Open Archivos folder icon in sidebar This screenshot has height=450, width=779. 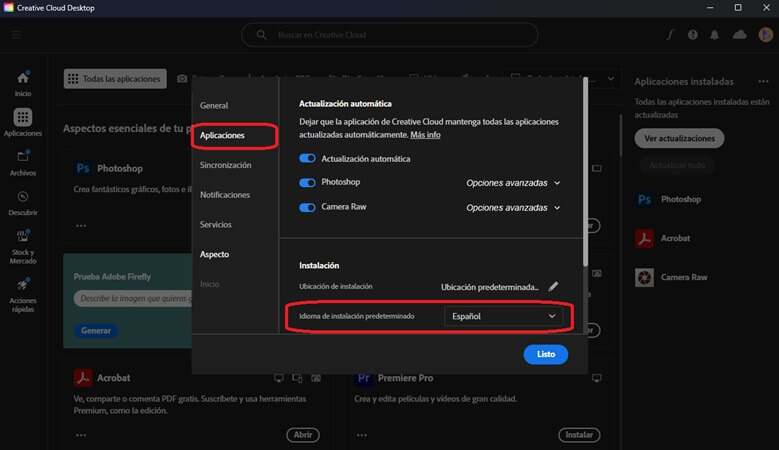coord(23,156)
